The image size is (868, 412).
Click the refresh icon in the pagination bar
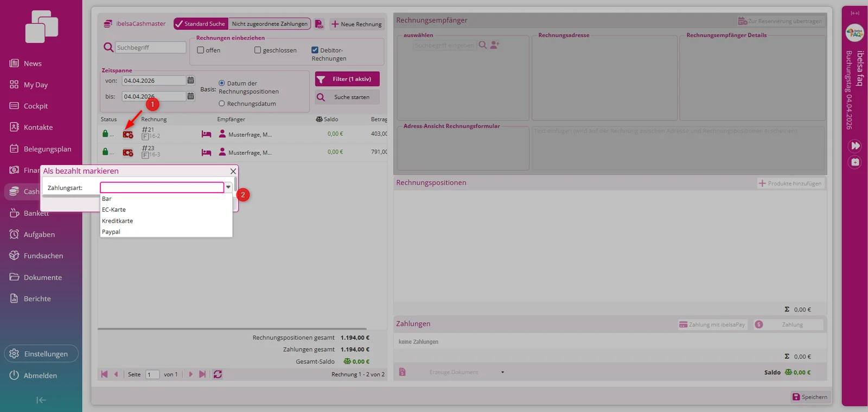click(218, 374)
